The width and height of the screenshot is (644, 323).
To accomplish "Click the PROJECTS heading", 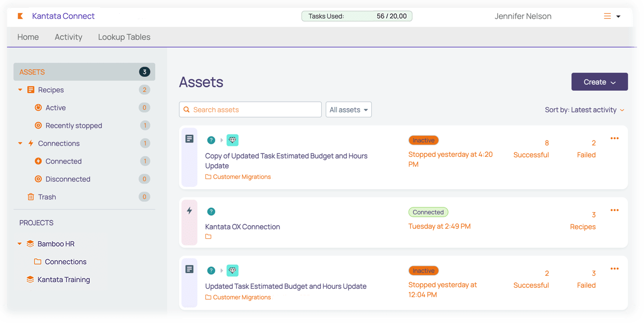I will (36, 223).
